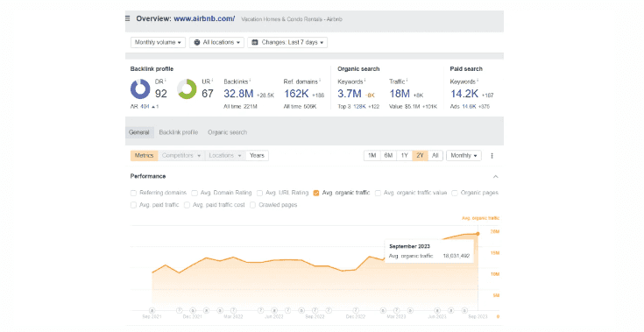The image size is (644, 332).
Task: Enable Avg. Domain Rating checkbox
Action: (195, 193)
